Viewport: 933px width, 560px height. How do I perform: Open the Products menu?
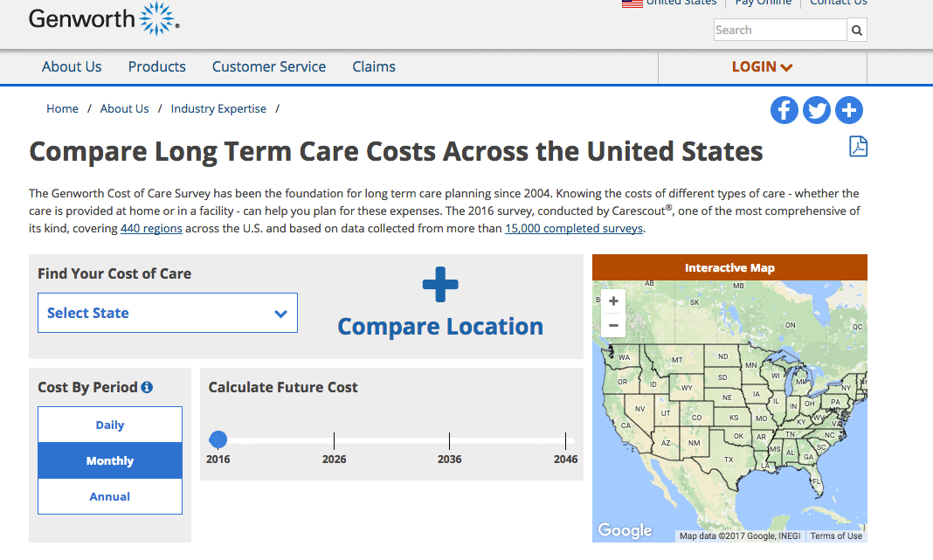click(157, 66)
